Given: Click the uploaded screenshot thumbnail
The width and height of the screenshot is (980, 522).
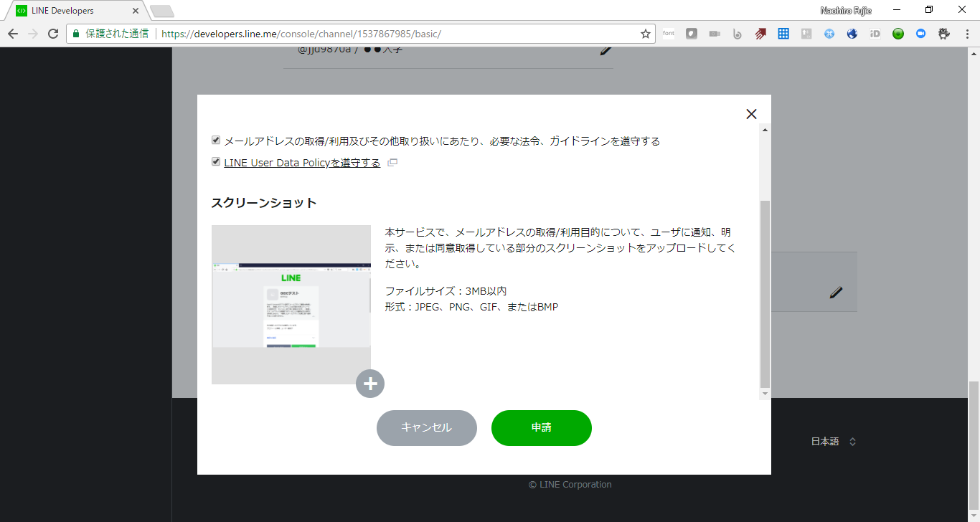Looking at the screenshot, I should click(x=291, y=304).
